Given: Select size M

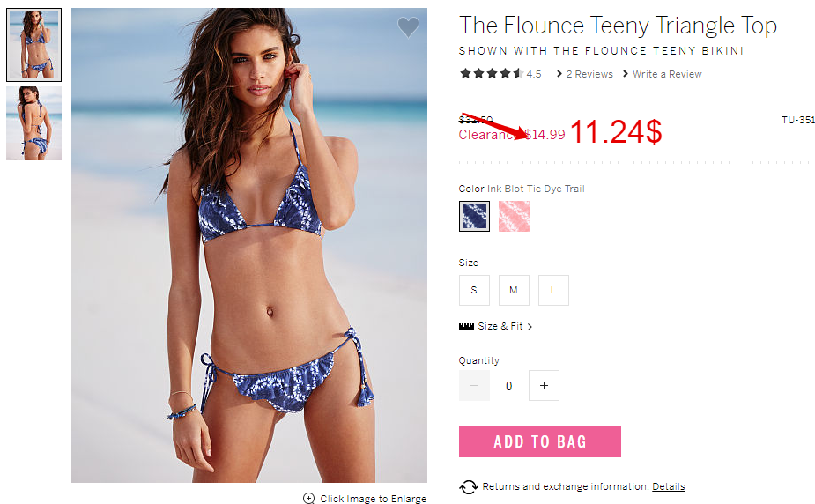Looking at the screenshot, I should (514, 290).
